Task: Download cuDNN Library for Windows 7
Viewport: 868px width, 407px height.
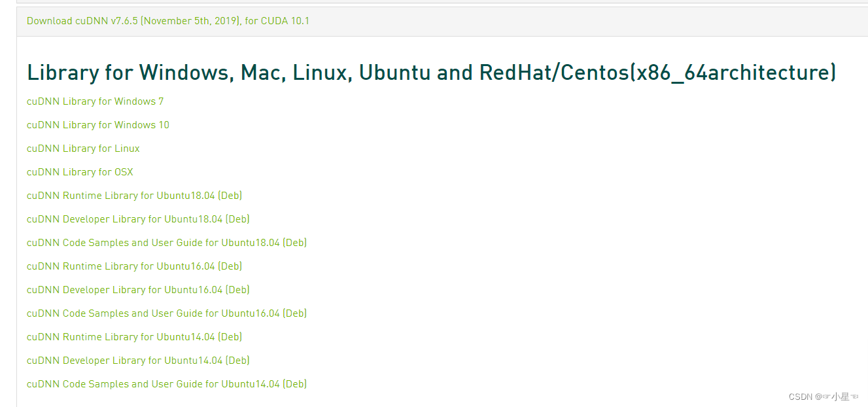Action: tap(95, 101)
